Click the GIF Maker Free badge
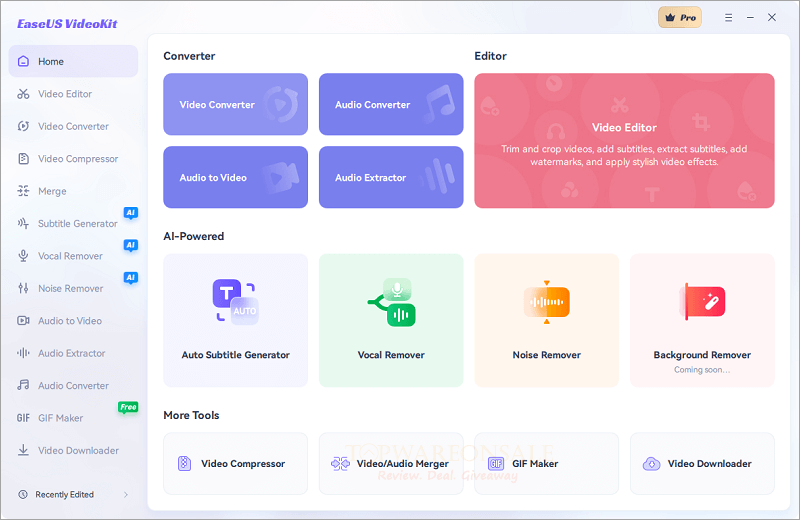Image resolution: width=800 pixels, height=520 pixels. pos(128,407)
